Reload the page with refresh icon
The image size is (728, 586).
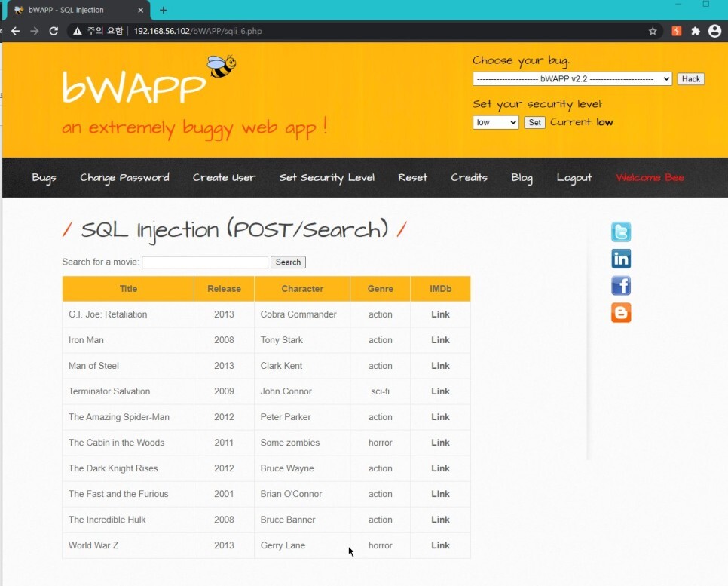coord(54,31)
